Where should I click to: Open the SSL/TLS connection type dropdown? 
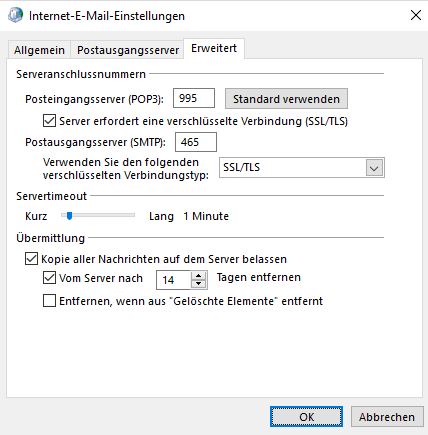coord(302,167)
